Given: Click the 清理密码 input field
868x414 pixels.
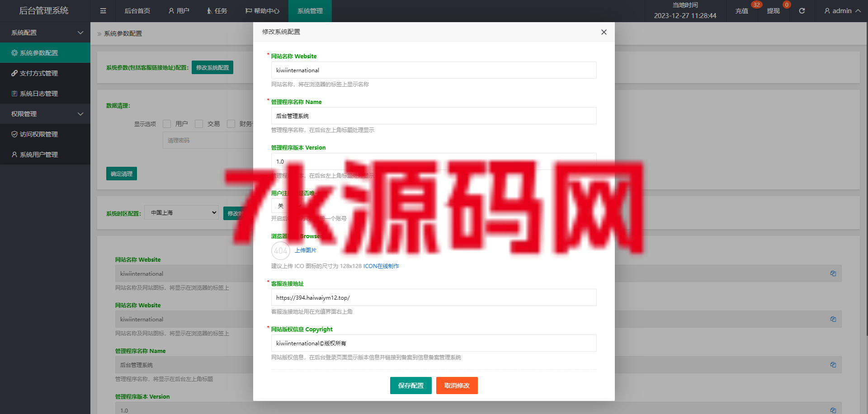Looking at the screenshot, I should 208,141.
